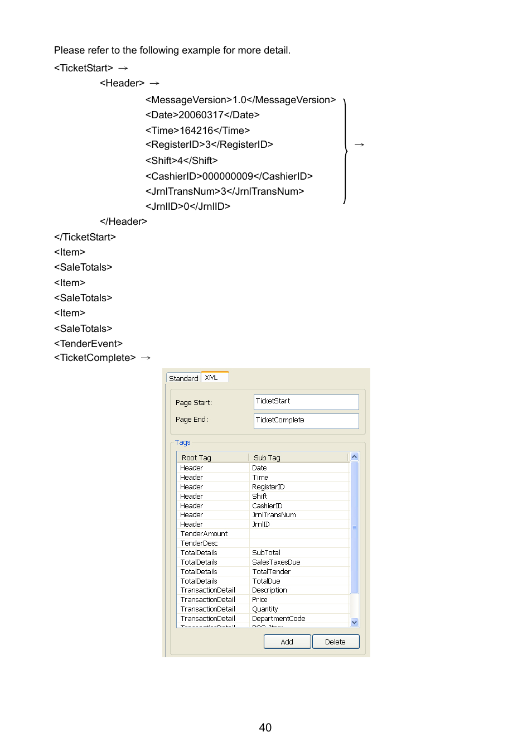Click the tag list scroll up arrow
Image resolution: width=532 pixels, height=756 pixels.
[x=354, y=457]
